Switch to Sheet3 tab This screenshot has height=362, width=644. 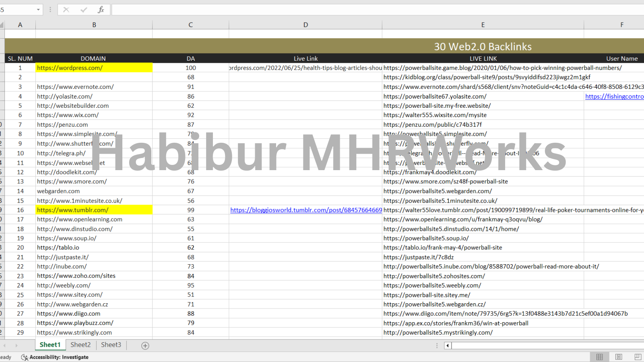coord(111,345)
